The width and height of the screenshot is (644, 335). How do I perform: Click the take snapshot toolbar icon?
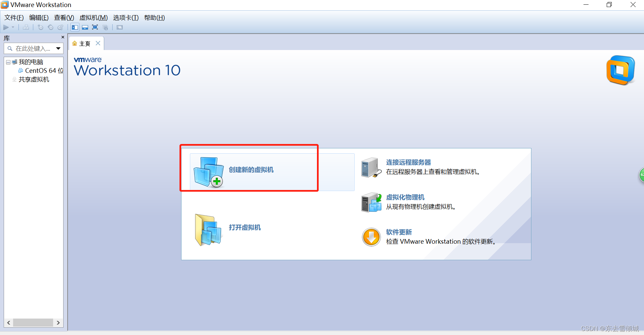click(40, 28)
